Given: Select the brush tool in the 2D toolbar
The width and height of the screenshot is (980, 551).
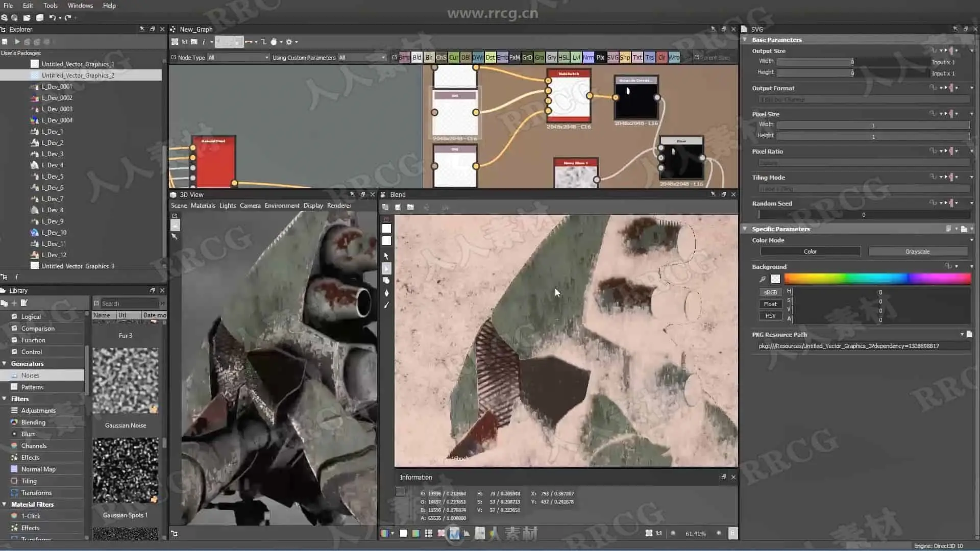Looking at the screenshot, I should [386, 305].
